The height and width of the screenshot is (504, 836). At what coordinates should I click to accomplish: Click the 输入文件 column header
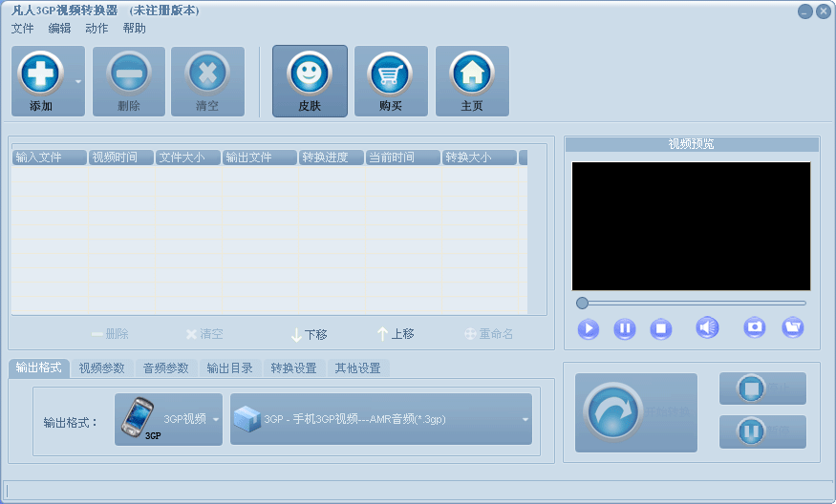[49, 157]
